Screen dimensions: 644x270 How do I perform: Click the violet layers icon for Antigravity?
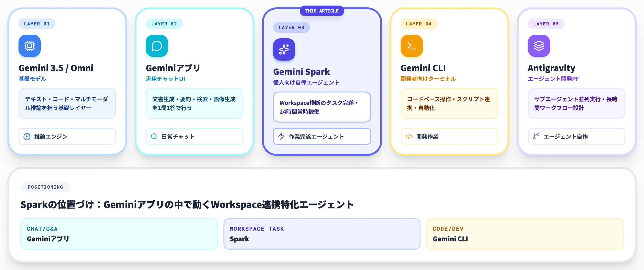539,46
